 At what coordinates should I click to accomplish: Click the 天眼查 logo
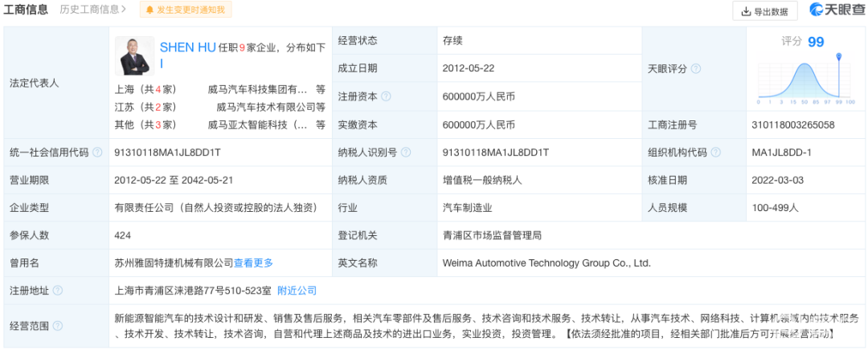837,10
